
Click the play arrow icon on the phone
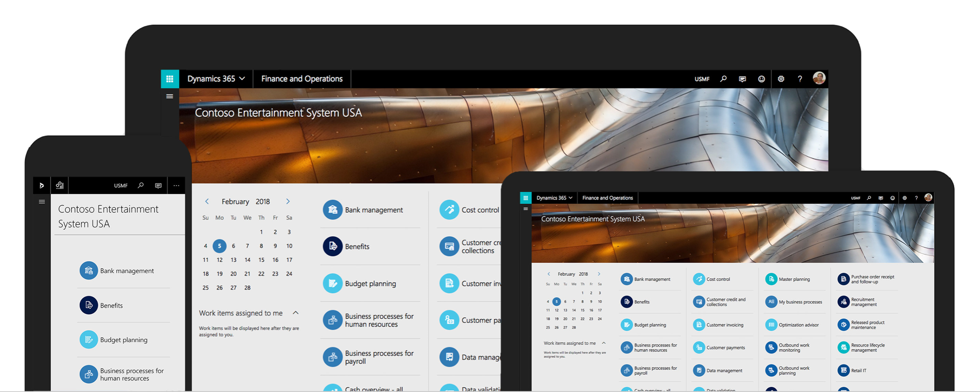(42, 185)
